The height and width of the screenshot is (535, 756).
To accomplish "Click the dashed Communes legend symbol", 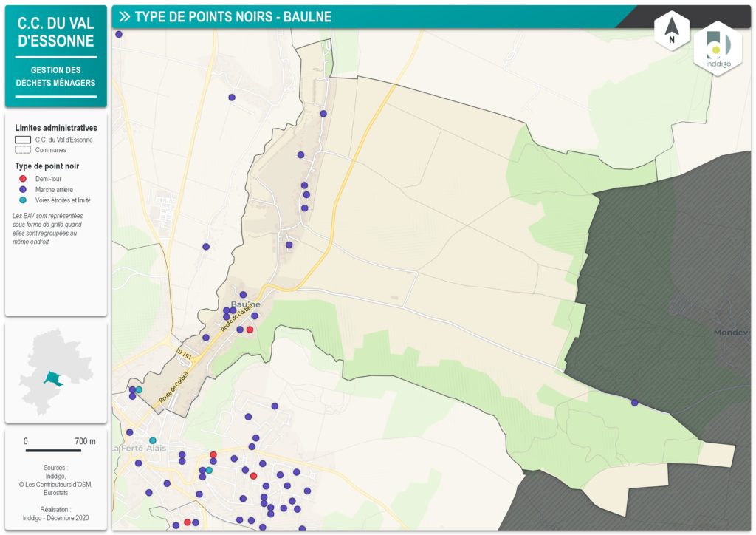I will (23, 150).
